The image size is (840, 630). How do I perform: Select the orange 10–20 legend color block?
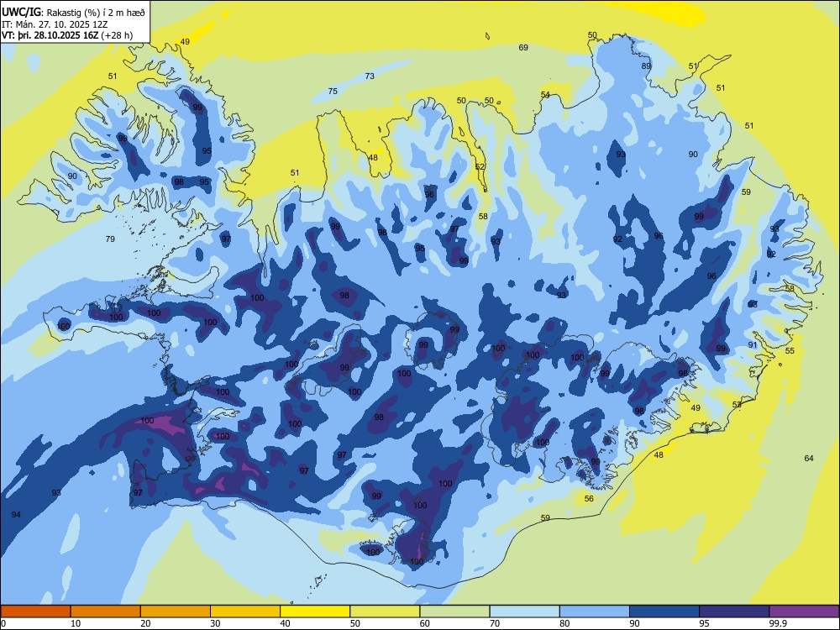point(106,612)
